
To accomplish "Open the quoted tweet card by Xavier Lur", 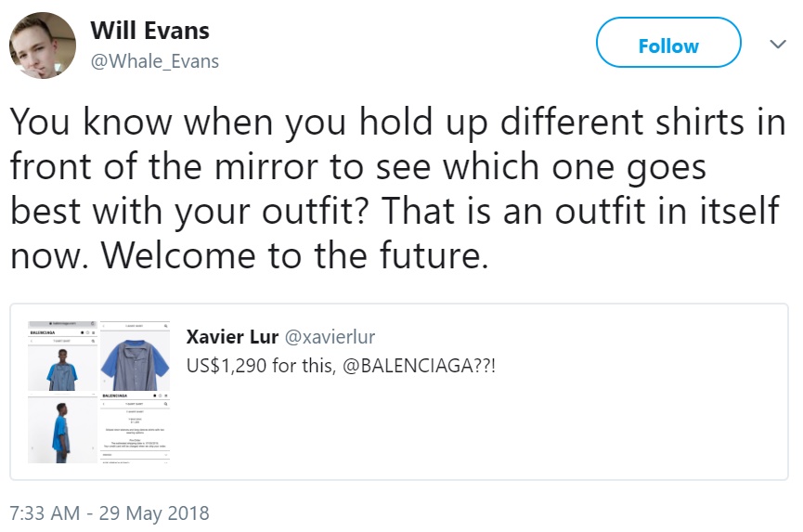I will coord(399,392).
